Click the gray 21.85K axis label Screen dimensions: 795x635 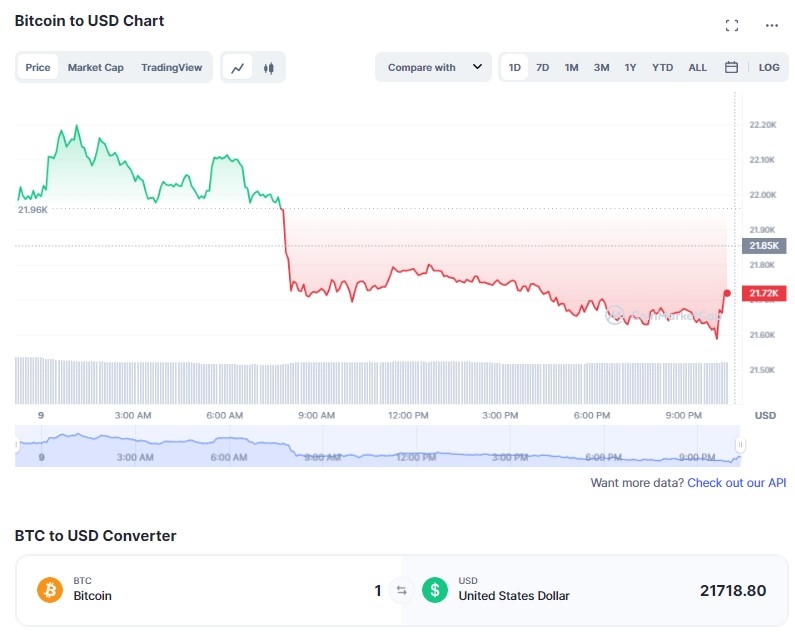(x=764, y=245)
